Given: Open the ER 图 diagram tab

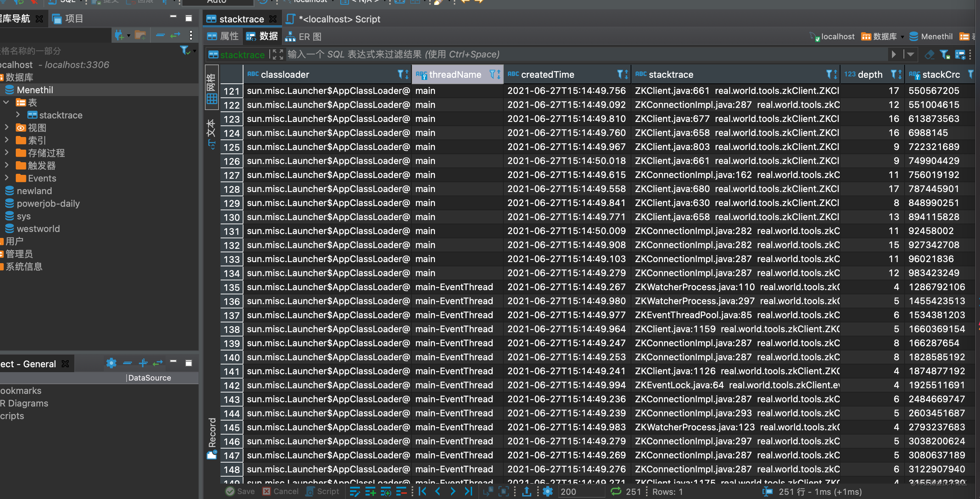Looking at the screenshot, I should click(x=304, y=36).
